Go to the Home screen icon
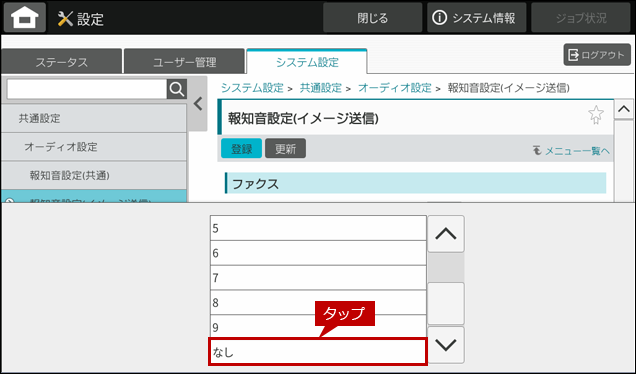 click(x=25, y=17)
